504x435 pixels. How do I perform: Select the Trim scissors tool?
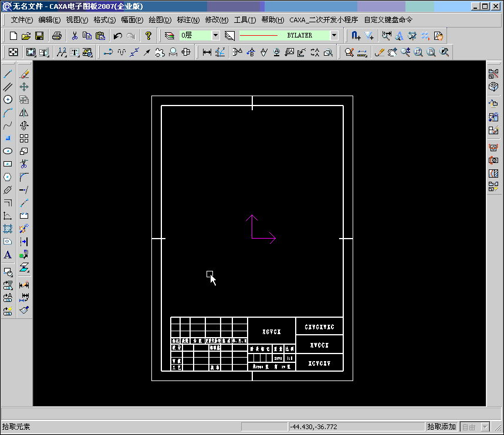pyautogui.click(x=24, y=164)
